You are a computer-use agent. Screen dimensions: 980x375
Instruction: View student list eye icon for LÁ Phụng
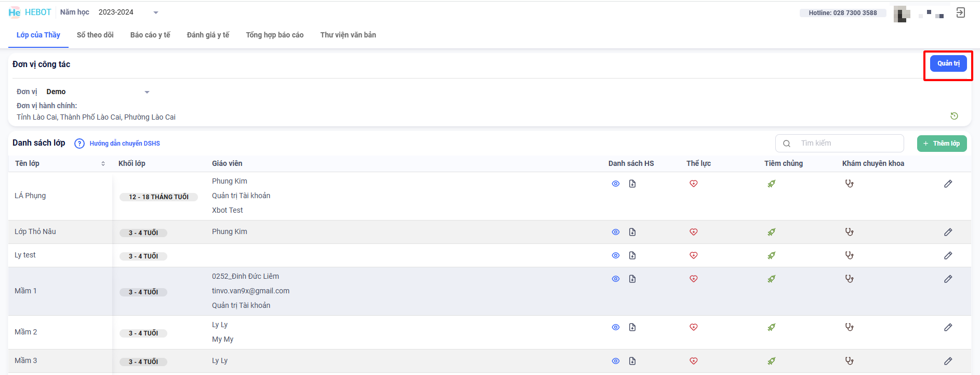click(616, 184)
